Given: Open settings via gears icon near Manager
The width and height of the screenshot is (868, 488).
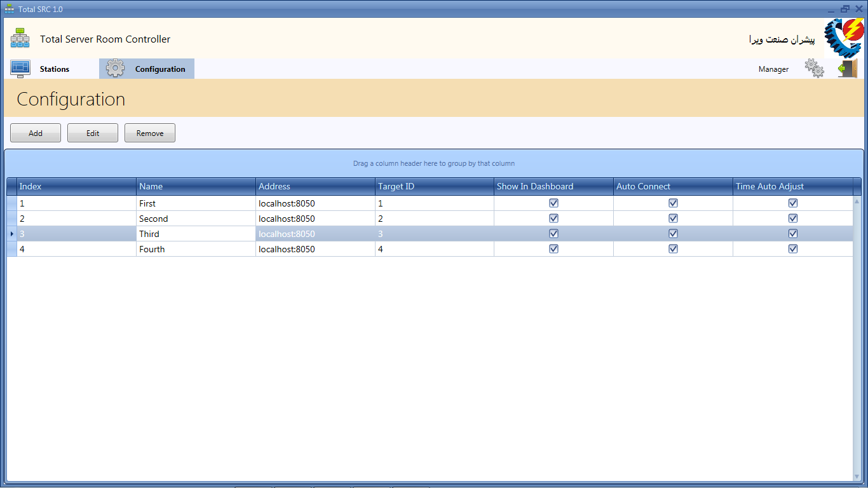Looking at the screenshot, I should [814, 68].
